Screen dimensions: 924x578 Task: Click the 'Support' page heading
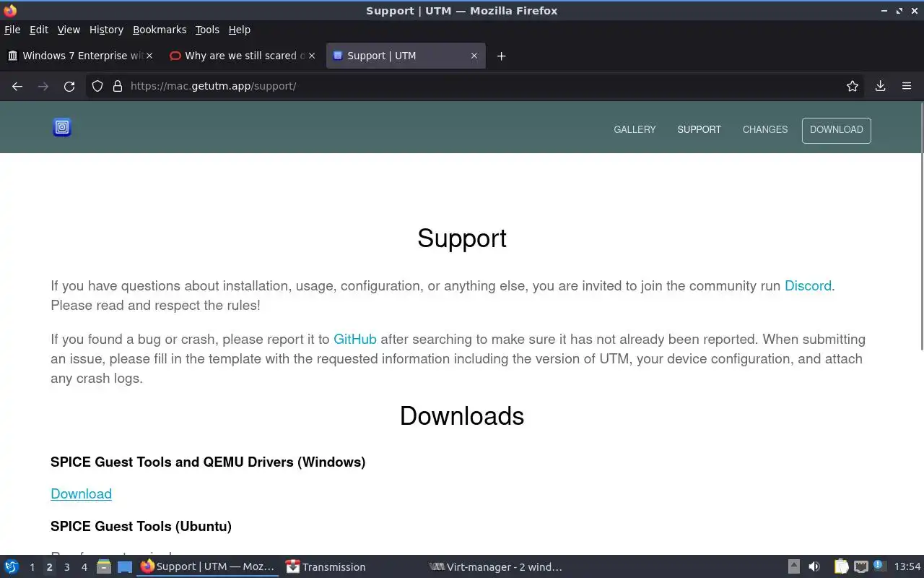(x=462, y=238)
